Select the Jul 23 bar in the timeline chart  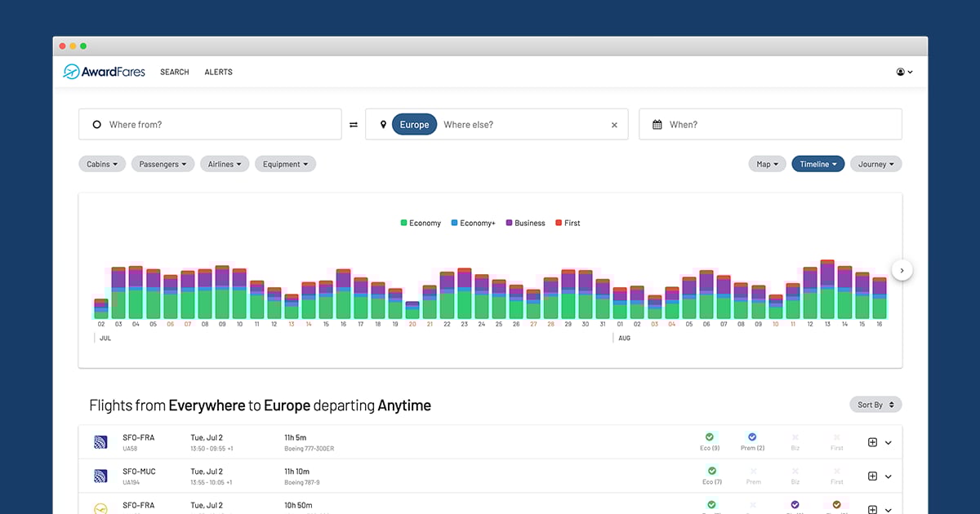pos(464,294)
